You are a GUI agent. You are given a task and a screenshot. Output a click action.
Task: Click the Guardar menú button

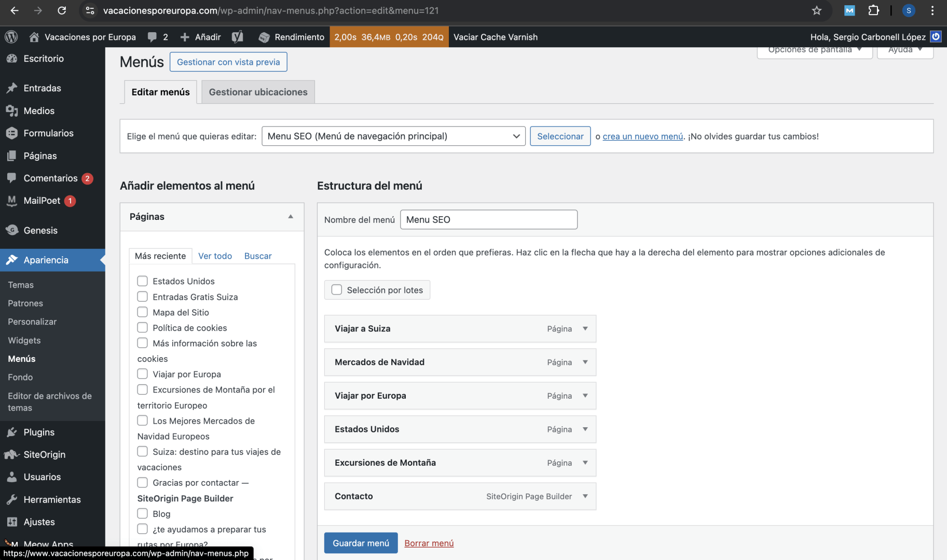tap(361, 543)
